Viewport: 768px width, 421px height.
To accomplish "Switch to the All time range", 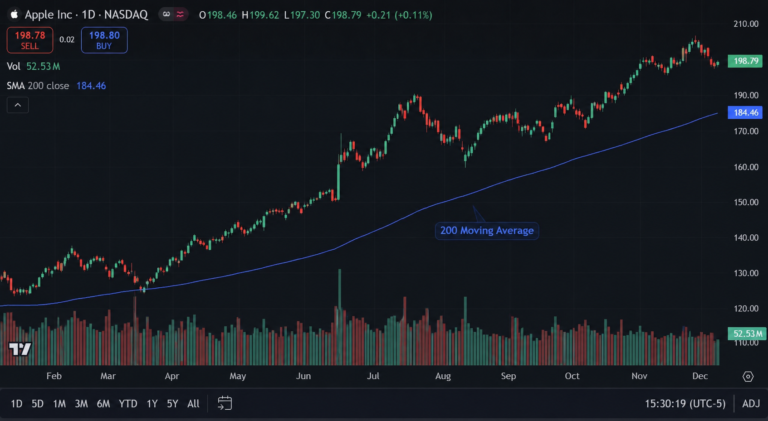I will [x=193, y=404].
